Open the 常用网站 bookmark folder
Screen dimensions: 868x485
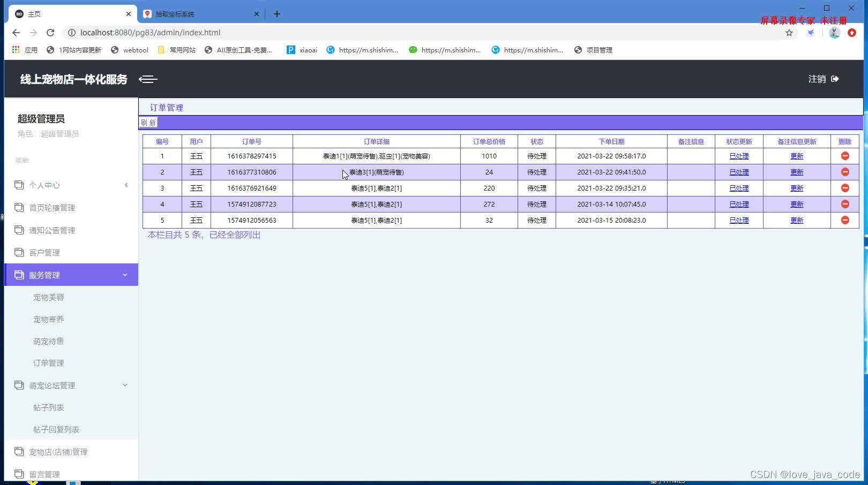[177, 50]
